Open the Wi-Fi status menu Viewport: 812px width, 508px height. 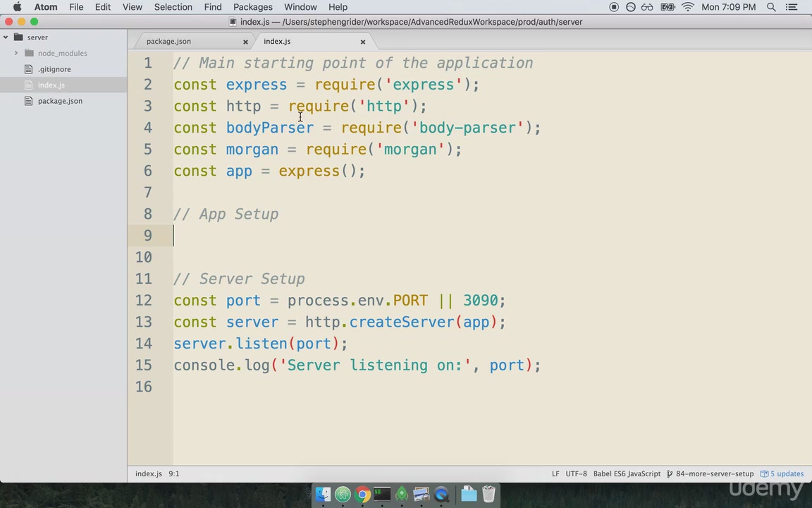[688, 7]
